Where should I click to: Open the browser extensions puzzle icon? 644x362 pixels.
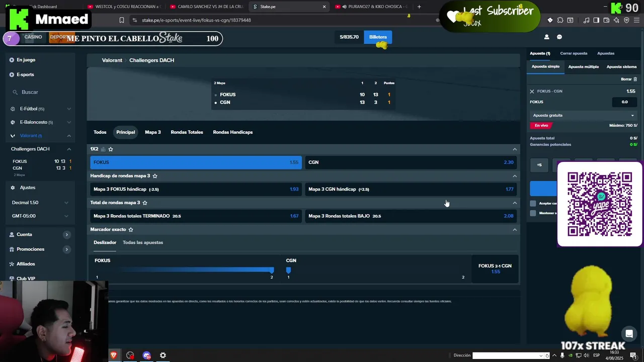coord(559,20)
